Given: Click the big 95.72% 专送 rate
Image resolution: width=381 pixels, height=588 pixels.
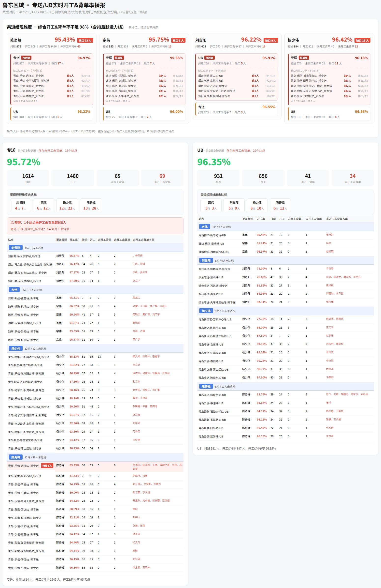Looking at the screenshot, I should (23, 162).
